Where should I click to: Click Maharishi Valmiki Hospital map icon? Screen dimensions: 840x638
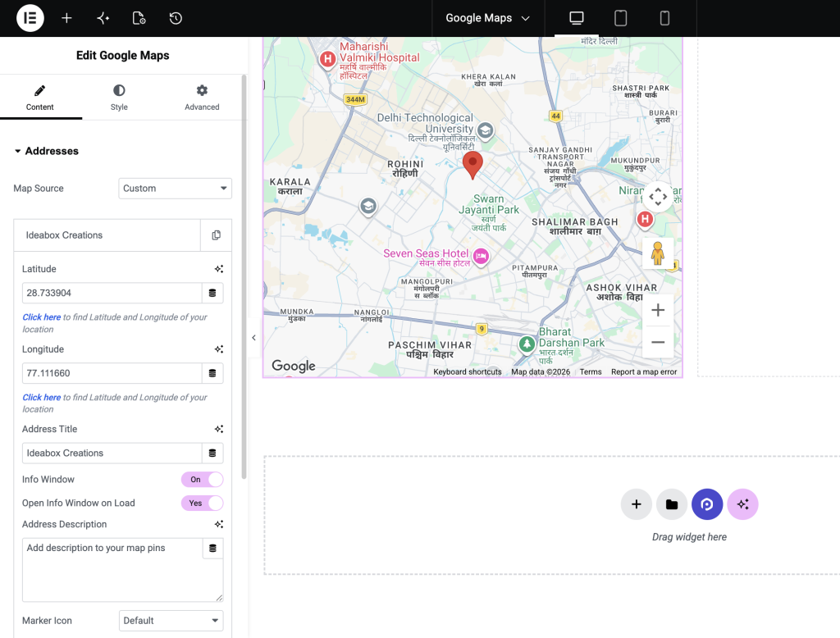tap(327, 59)
